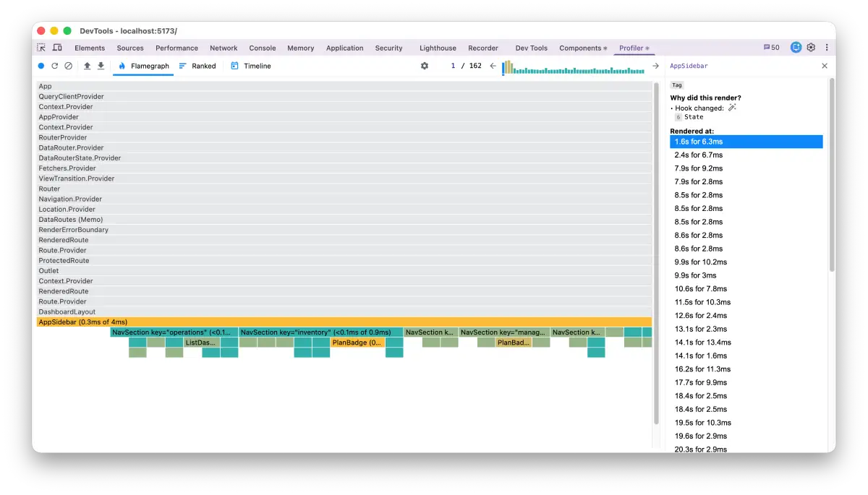Toggle the device toolbar icon
Viewport: 868px width, 495px height.
click(x=57, y=48)
